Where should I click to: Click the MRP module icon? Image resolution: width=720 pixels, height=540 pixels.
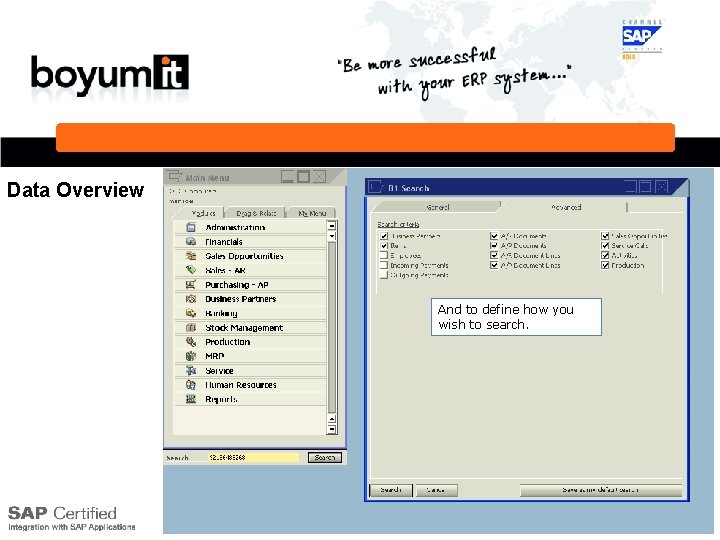tap(191, 356)
